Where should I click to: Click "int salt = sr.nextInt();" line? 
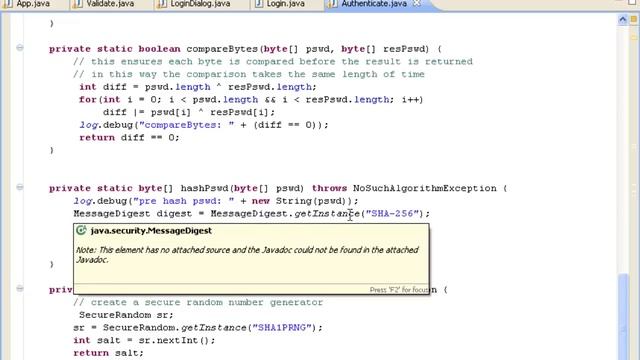(144, 340)
